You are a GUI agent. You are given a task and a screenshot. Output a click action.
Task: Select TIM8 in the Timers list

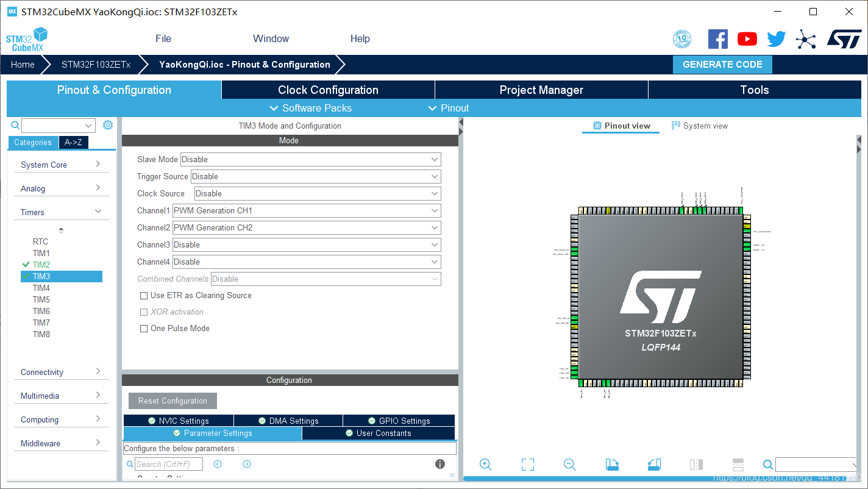pyautogui.click(x=41, y=334)
